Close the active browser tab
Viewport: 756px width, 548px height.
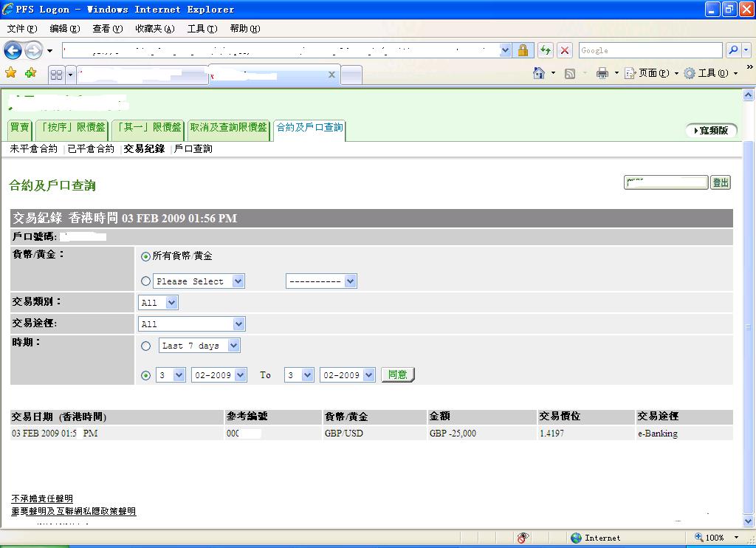[x=331, y=75]
